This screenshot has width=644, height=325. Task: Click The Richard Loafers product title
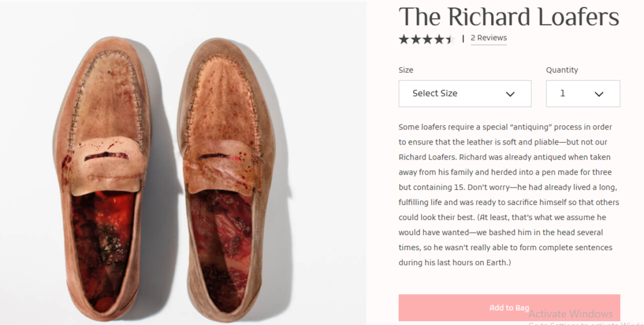(509, 16)
